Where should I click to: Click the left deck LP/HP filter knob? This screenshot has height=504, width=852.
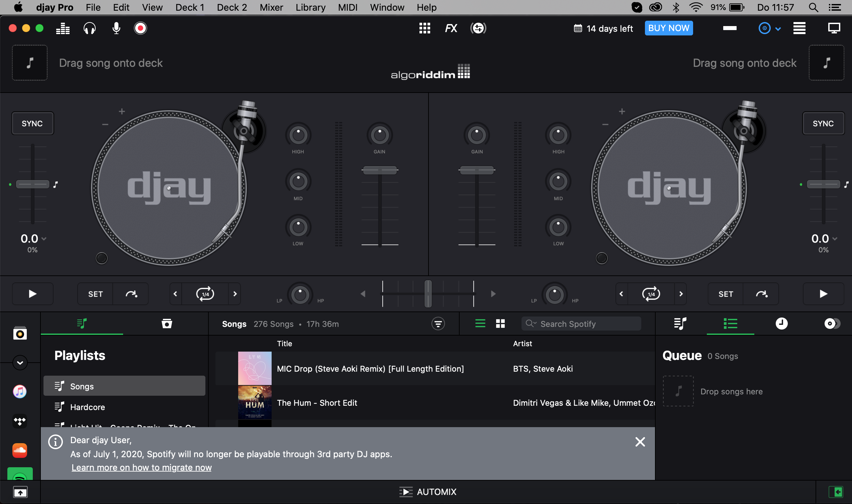[x=300, y=294]
